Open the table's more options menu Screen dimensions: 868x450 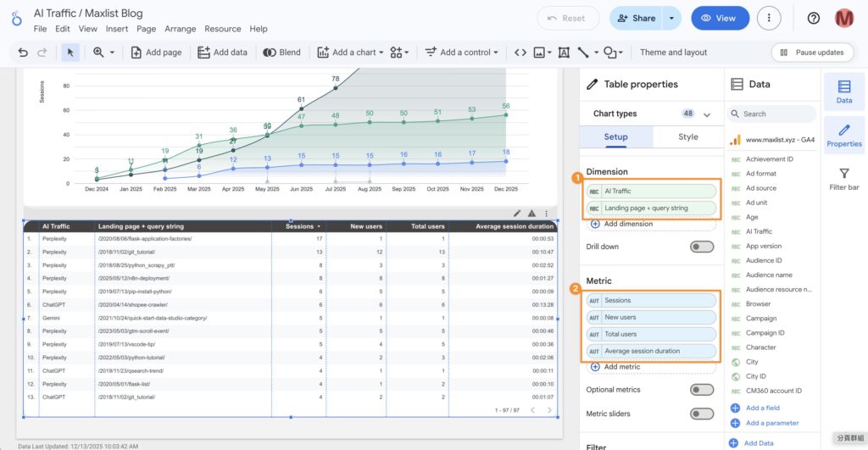point(547,213)
